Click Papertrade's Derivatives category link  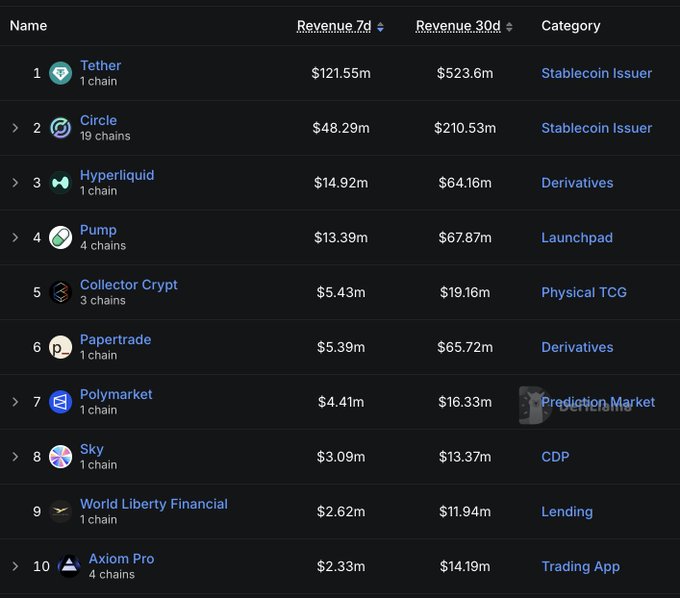coord(577,347)
